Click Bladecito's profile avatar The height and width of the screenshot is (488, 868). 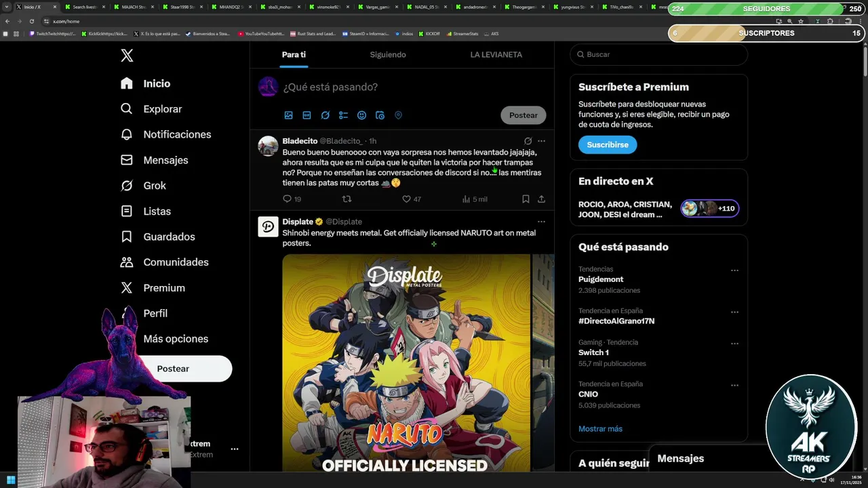(x=268, y=146)
